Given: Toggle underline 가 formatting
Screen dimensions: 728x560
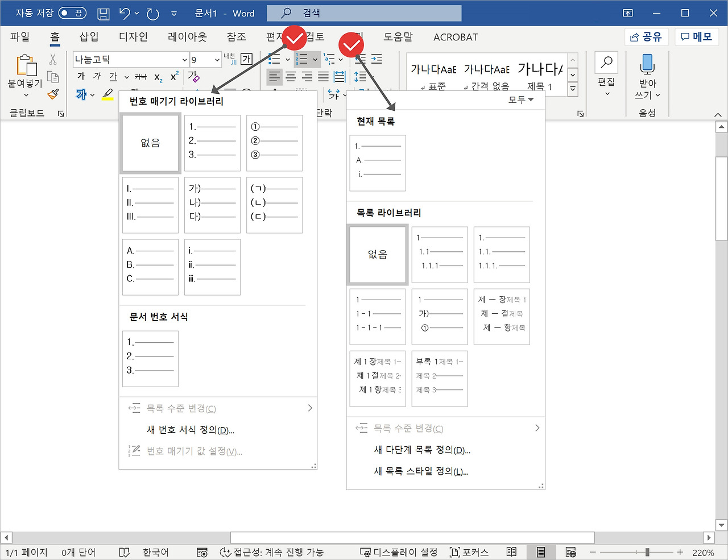Looking at the screenshot, I should (x=113, y=77).
